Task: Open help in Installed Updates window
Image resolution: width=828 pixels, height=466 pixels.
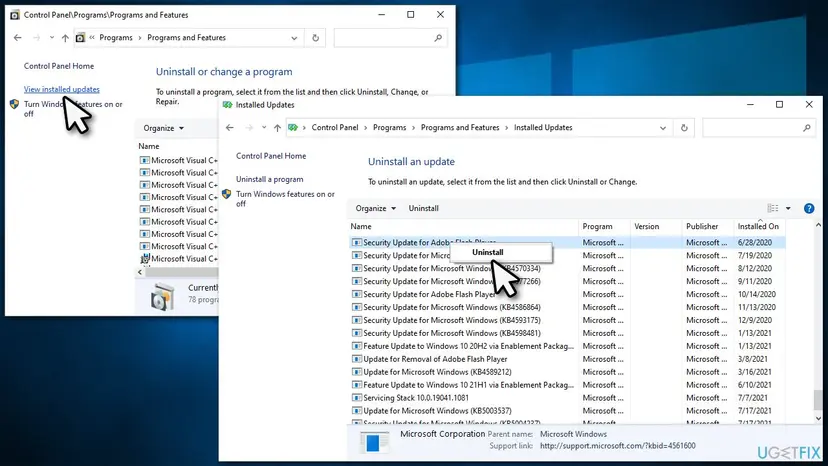Action: point(808,208)
